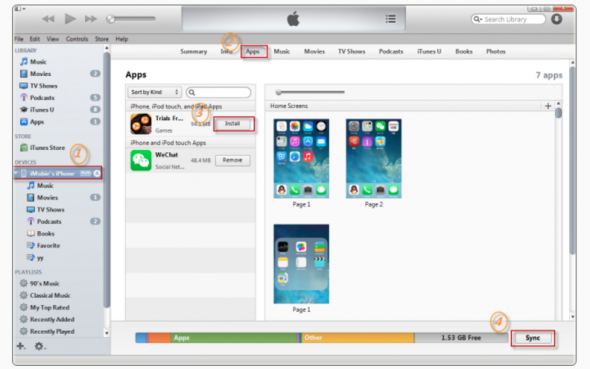This screenshot has width=590, height=369.
Task: Skip to the next track
Action: click(91, 19)
